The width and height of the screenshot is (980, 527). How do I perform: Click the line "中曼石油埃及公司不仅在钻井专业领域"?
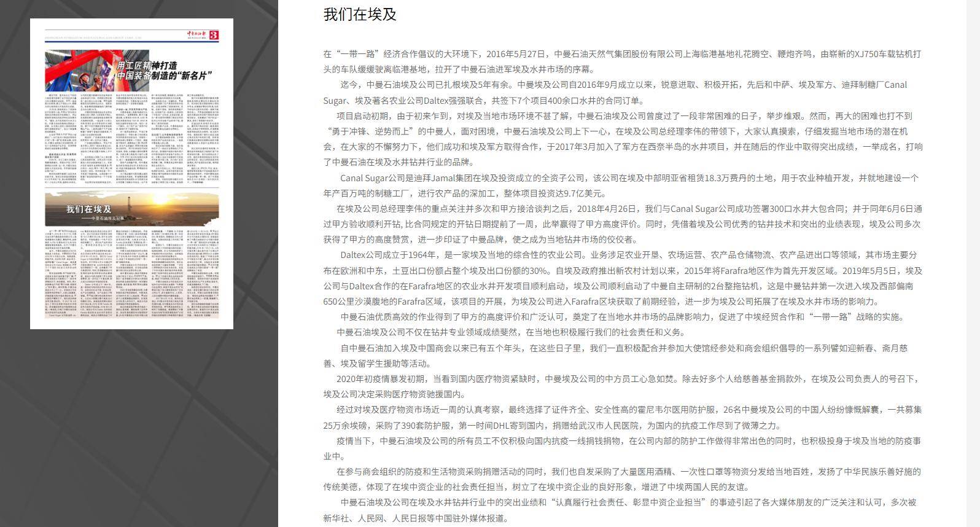[511, 332]
